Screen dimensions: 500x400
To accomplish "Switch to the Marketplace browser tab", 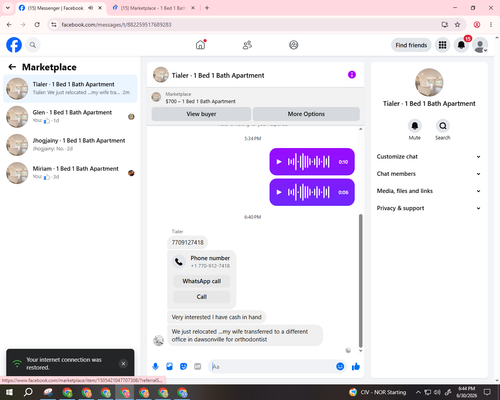I will tap(152, 8).
